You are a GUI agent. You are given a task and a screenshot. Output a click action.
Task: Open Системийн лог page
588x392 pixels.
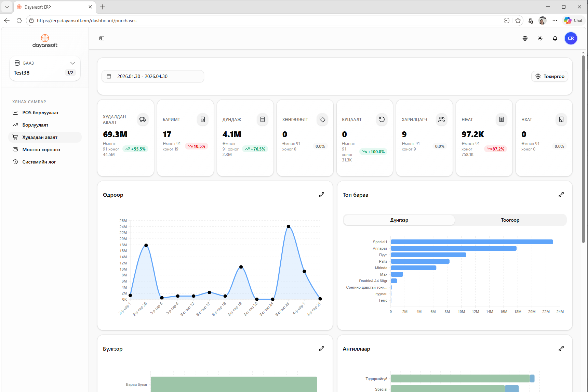pyautogui.click(x=45, y=162)
